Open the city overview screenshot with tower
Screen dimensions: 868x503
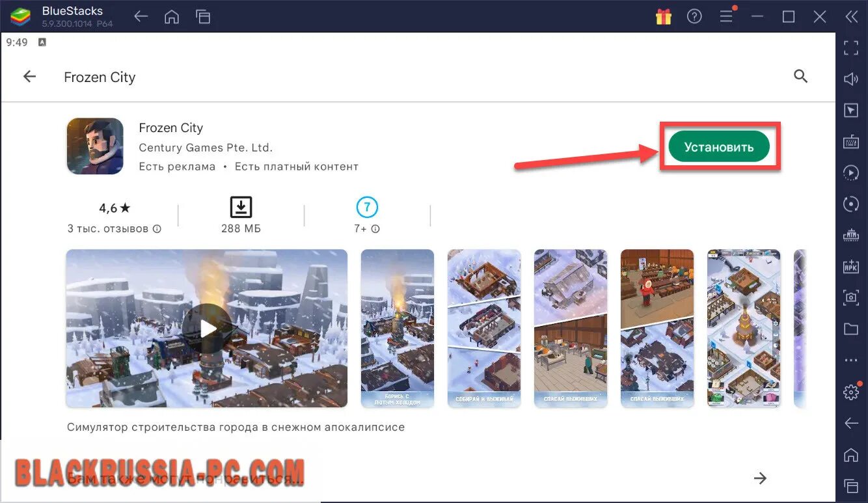coord(744,329)
